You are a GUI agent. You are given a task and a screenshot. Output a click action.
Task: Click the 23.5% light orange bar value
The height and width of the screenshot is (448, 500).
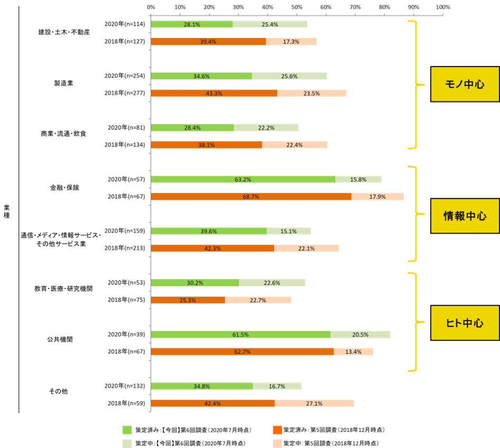(311, 93)
